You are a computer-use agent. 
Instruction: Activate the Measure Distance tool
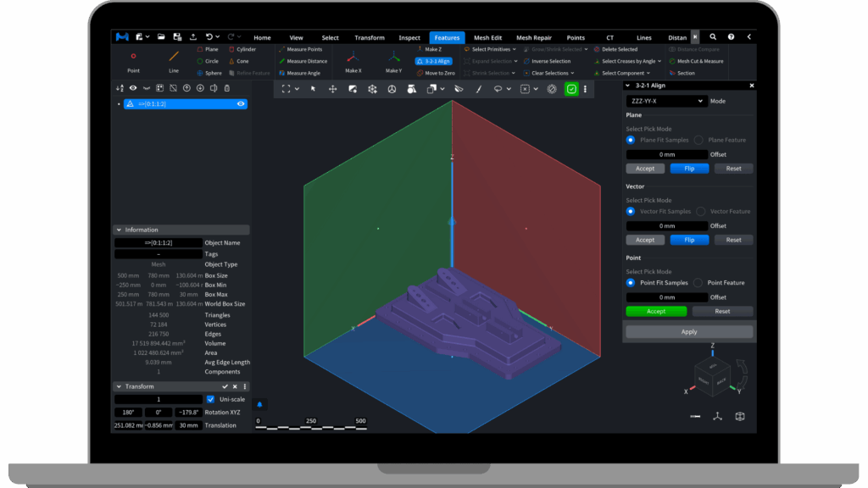(x=302, y=61)
